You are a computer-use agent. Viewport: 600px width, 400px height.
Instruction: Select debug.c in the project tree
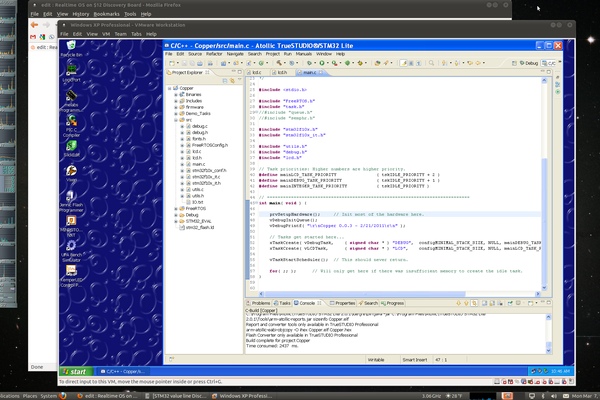tap(200, 126)
